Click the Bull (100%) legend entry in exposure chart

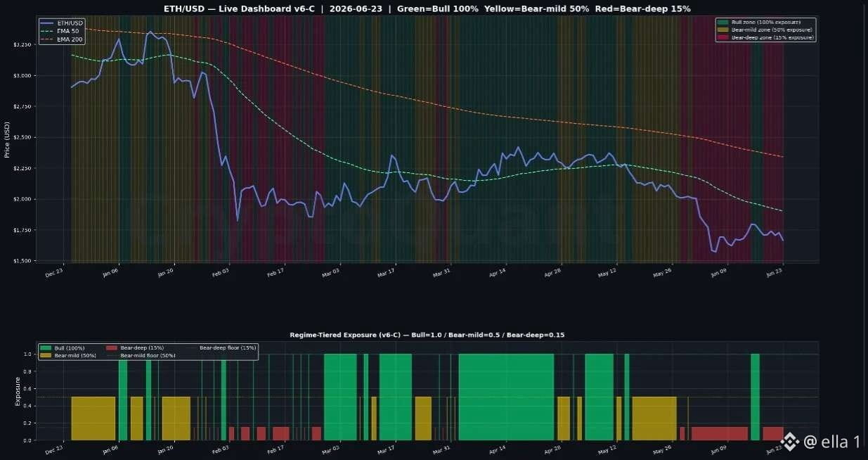pyautogui.click(x=63, y=348)
